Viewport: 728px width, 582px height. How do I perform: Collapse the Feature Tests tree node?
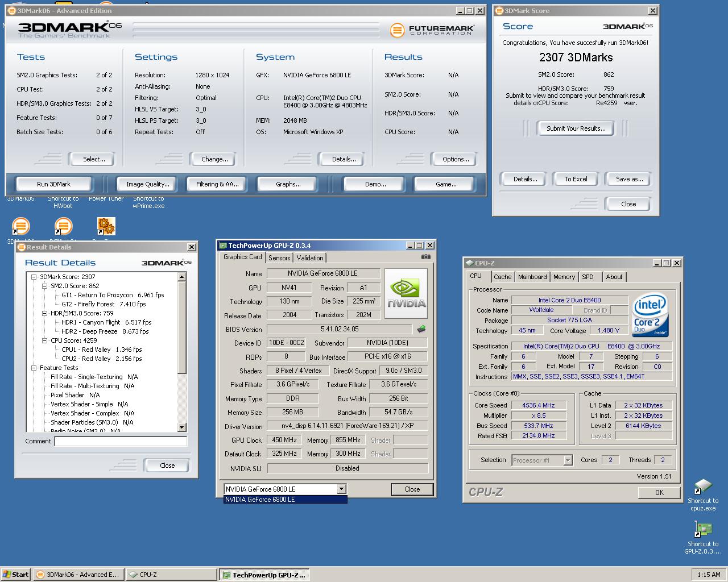tap(34, 368)
